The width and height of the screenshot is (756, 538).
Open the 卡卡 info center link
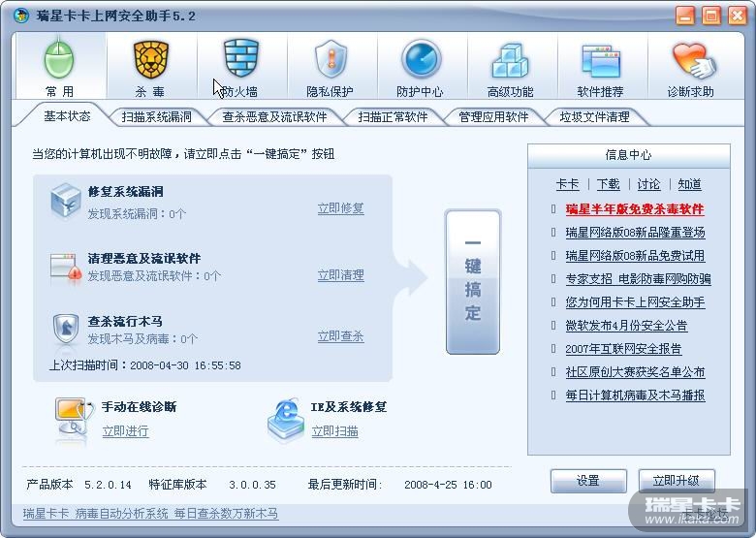coord(567,184)
